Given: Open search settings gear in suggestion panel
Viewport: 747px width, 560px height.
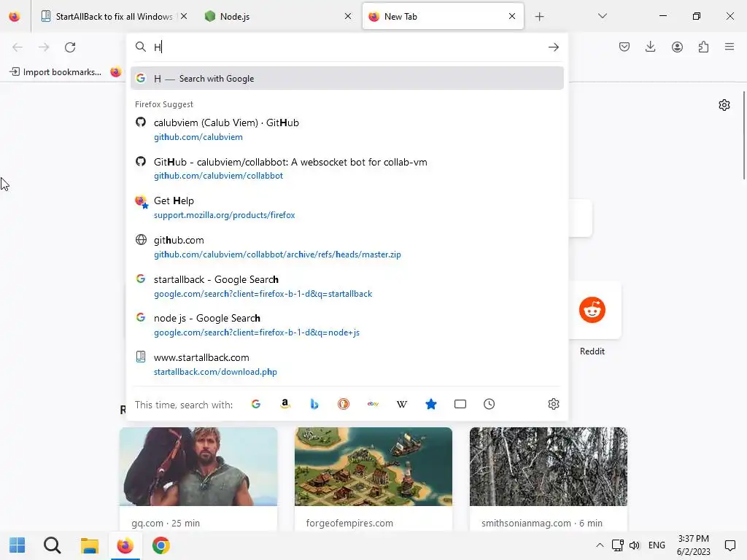Looking at the screenshot, I should pyautogui.click(x=553, y=404).
